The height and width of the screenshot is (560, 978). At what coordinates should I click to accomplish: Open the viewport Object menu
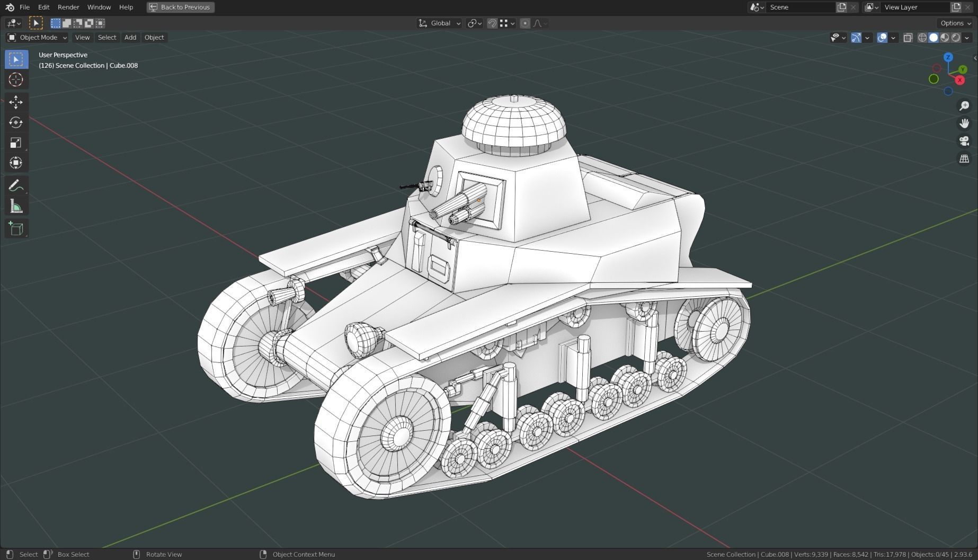coord(154,38)
